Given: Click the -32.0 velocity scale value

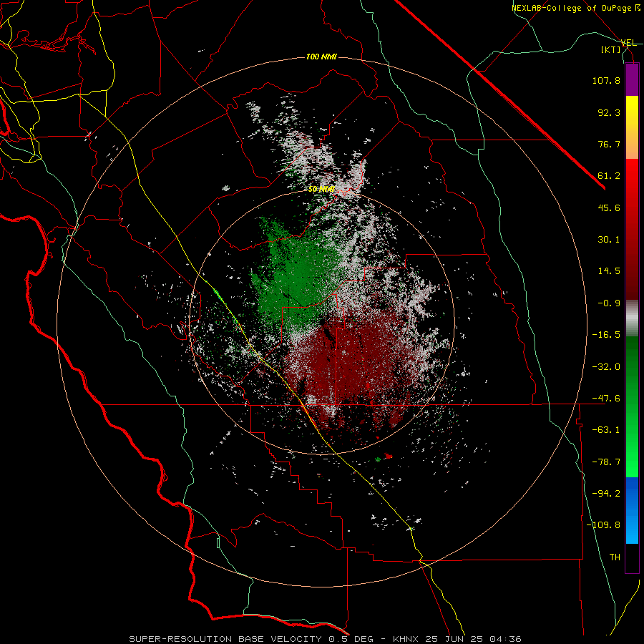Looking at the screenshot, I should [x=606, y=367].
